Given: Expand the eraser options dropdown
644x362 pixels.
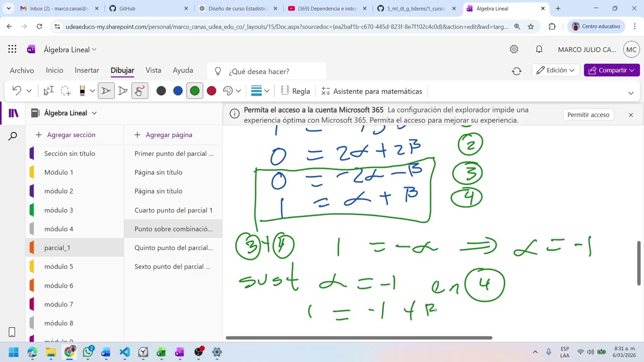Looking at the screenshot, I should coord(92,91).
